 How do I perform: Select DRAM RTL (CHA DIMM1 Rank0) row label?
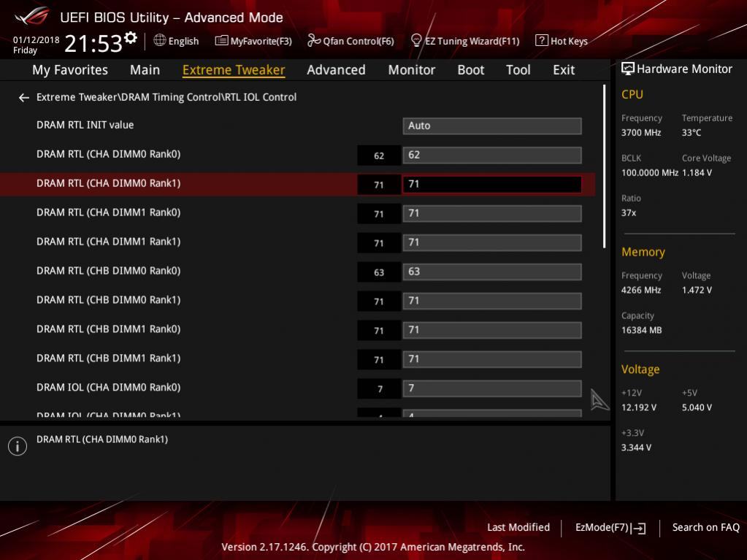click(109, 212)
